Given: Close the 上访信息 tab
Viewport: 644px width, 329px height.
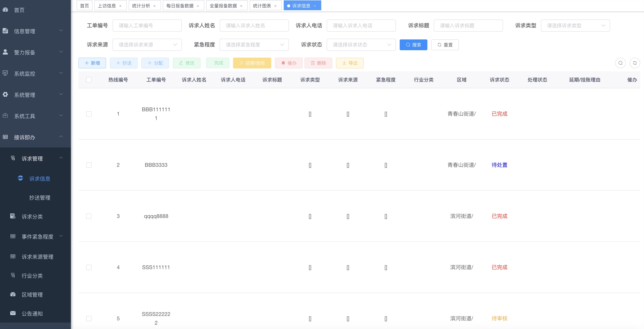Looking at the screenshot, I should [x=121, y=6].
